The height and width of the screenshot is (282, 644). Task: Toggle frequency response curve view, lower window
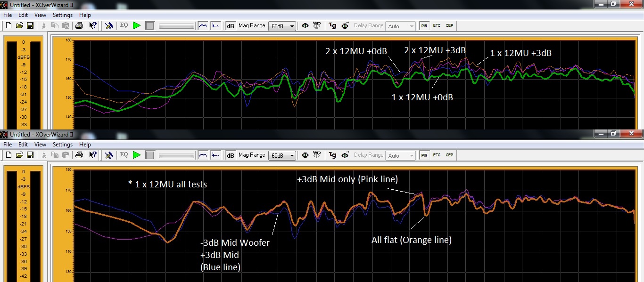[x=203, y=155]
